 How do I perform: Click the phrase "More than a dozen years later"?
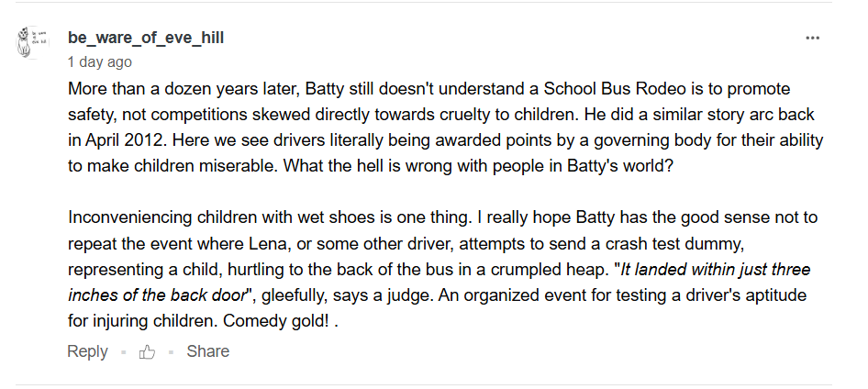coord(168,90)
